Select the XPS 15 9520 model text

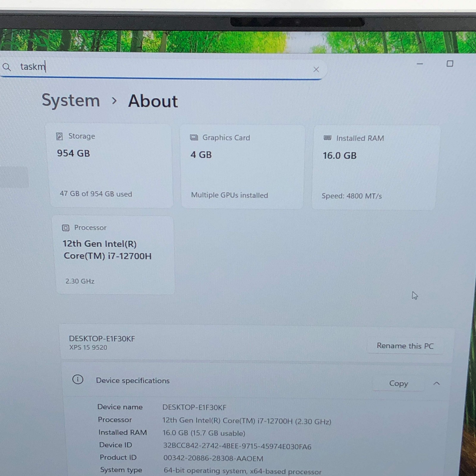88,347
